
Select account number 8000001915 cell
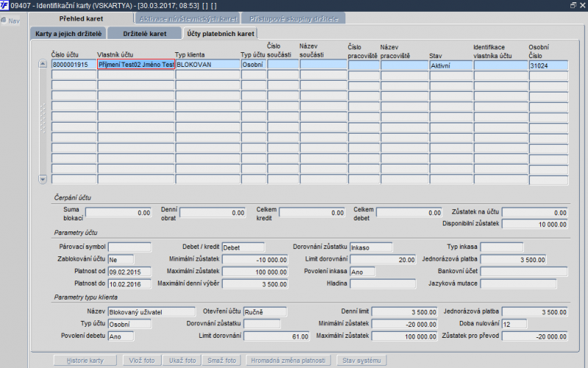tap(73, 65)
